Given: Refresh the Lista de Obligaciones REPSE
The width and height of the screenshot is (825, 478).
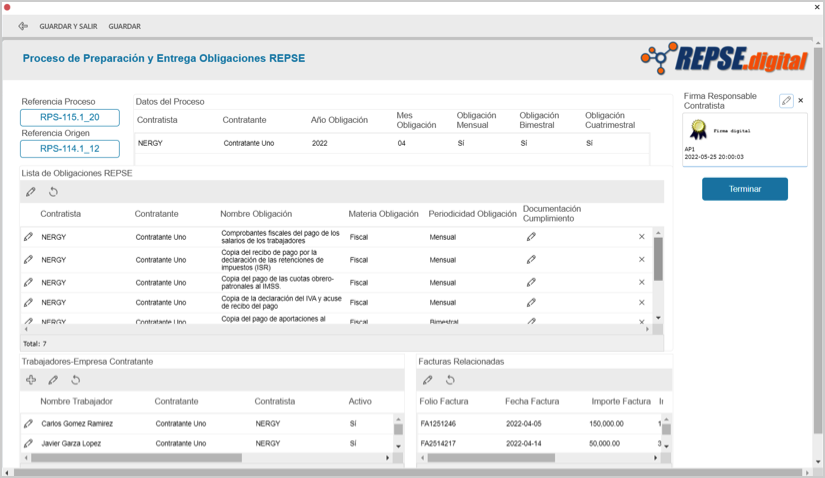Looking at the screenshot, I should [x=53, y=192].
